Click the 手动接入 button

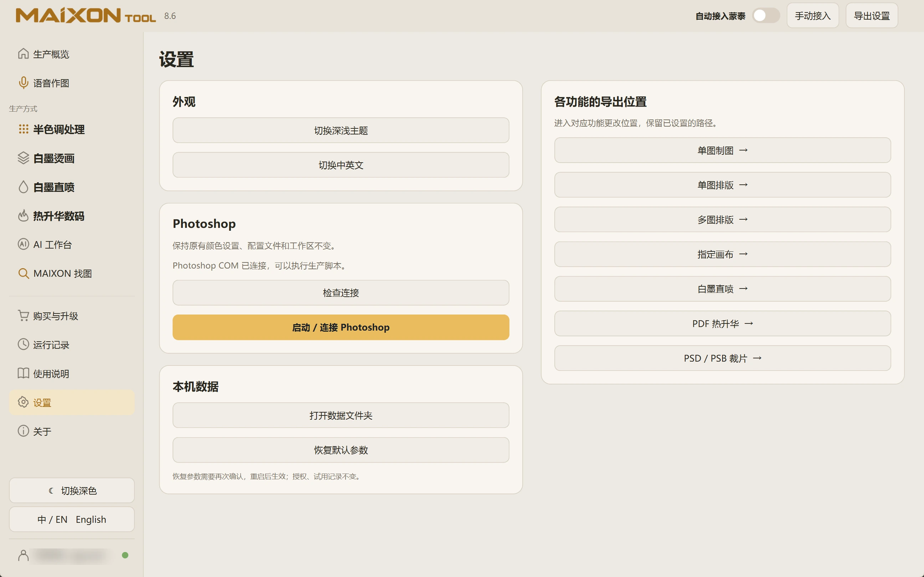[813, 16]
